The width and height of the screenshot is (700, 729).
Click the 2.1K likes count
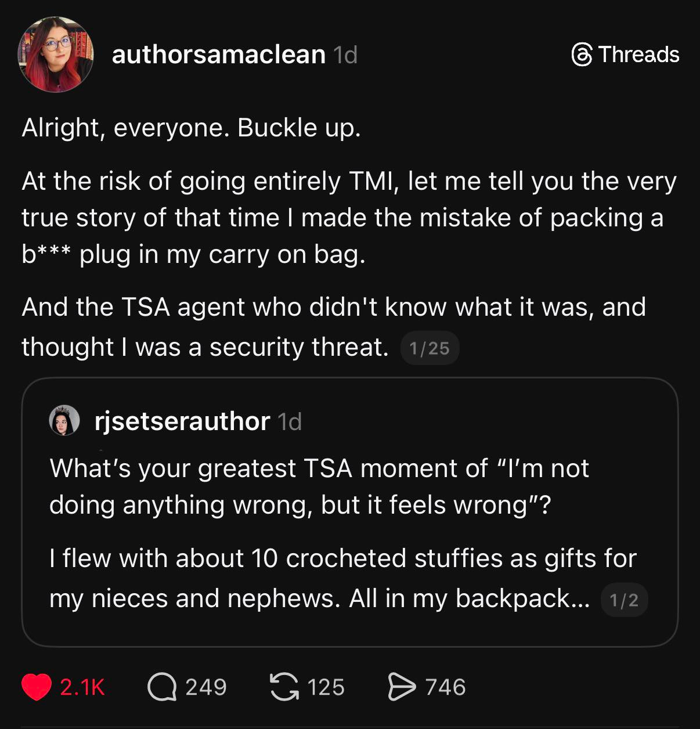pyautogui.click(x=82, y=687)
